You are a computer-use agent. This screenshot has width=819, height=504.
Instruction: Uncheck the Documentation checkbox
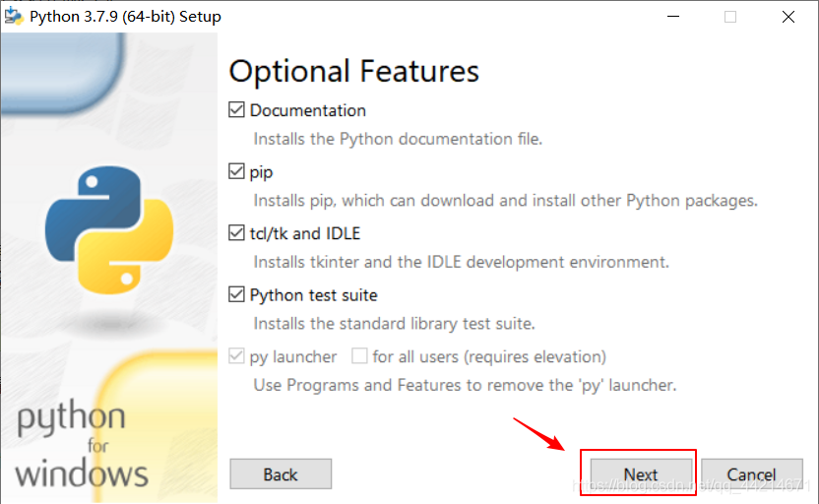click(x=236, y=109)
